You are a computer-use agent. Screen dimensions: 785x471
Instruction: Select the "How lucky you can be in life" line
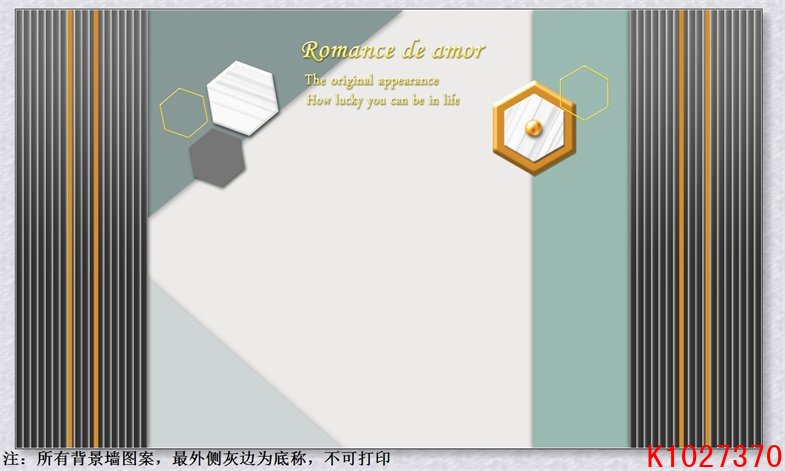click(x=383, y=100)
